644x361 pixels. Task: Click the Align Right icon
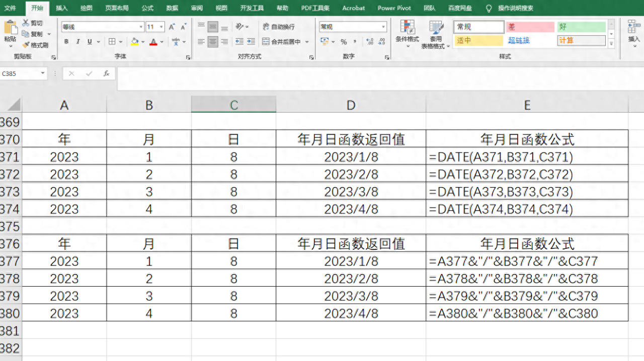[224, 42]
